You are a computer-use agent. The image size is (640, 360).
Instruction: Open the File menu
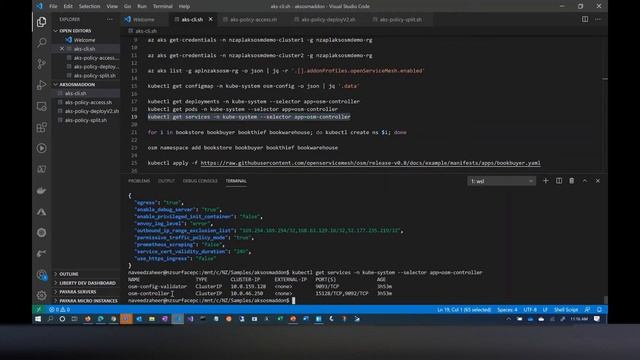53,6
